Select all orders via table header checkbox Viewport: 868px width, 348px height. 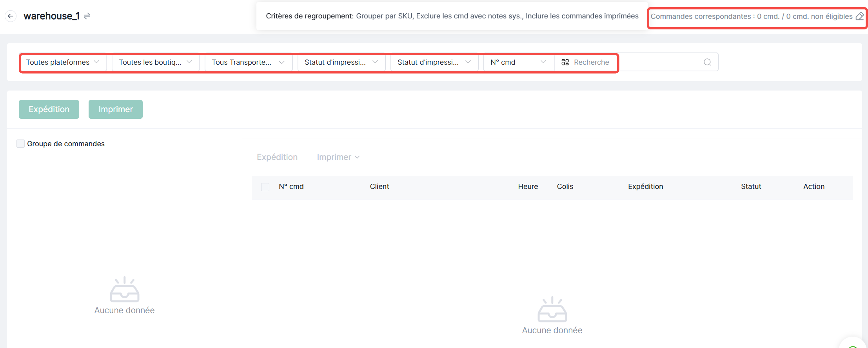point(265,187)
